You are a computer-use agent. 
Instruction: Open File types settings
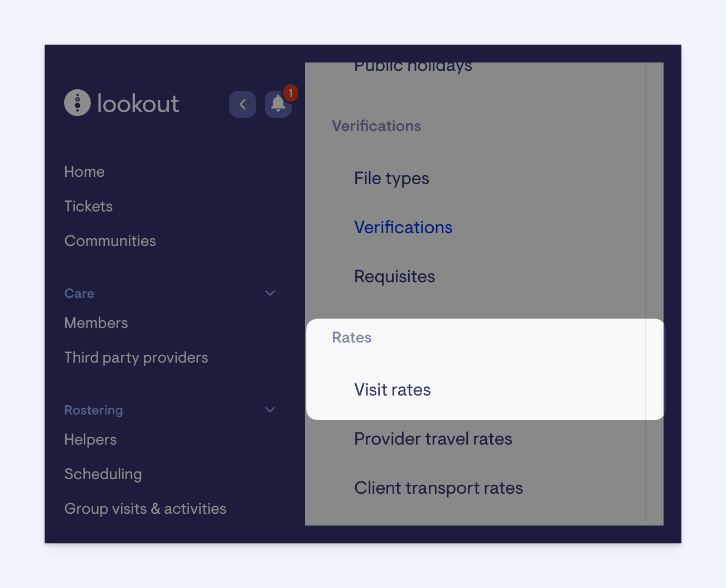tap(392, 179)
